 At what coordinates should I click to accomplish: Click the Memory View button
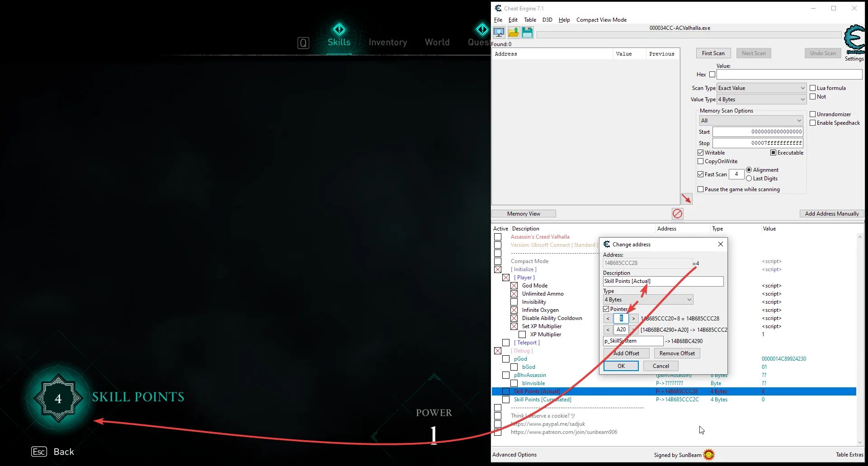524,214
